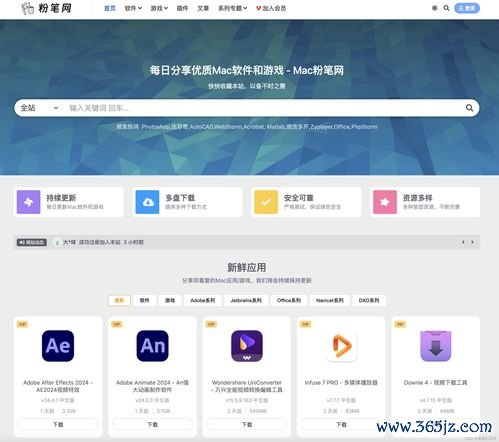Expand the 软件 navigation dropdown
This screenshot has height=442, width=499.
(133, 8)
